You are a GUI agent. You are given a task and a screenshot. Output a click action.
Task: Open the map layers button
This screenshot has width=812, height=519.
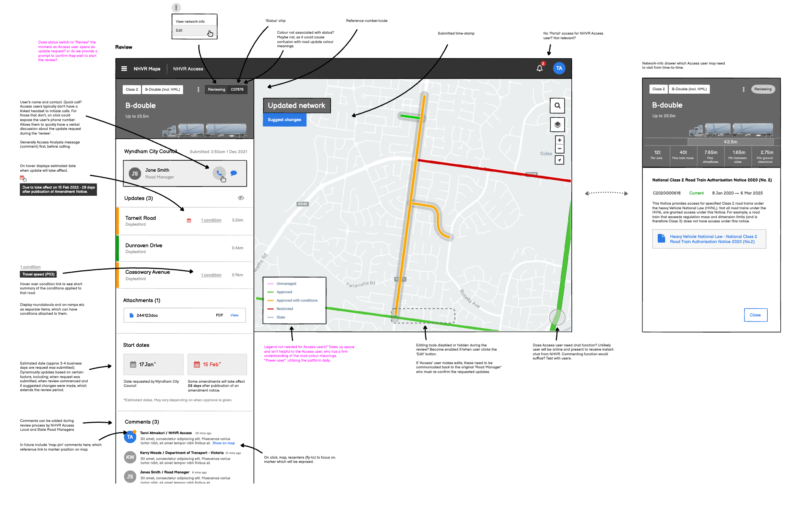tap(557, 125)
